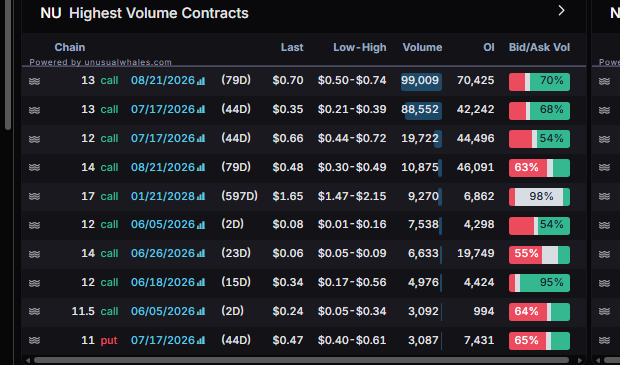This screenshot has height=365, width=620.
Task: Click the 98% bid/ask volume bar
Action: pos(539,197)
